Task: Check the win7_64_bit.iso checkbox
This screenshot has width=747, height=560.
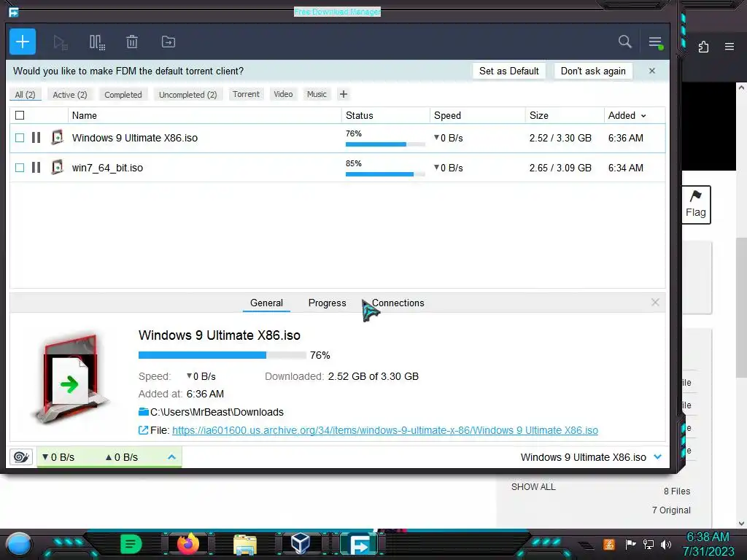Action: pyautogui.click(x=20, y=168)
